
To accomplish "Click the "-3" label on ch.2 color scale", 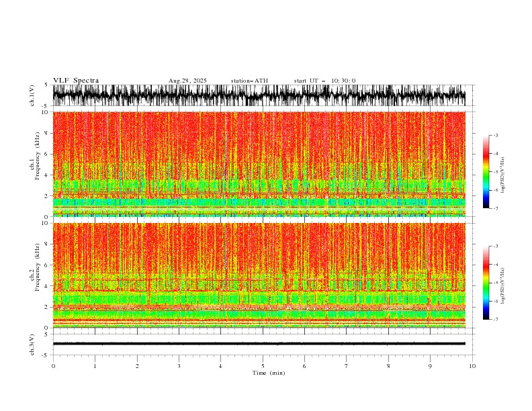I will point(496,246).
